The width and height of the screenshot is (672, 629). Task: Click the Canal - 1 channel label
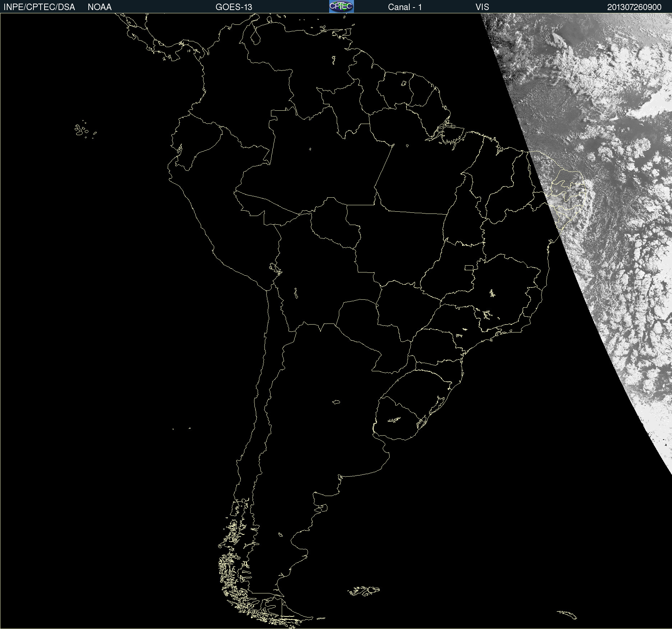[x=405, y=7]
